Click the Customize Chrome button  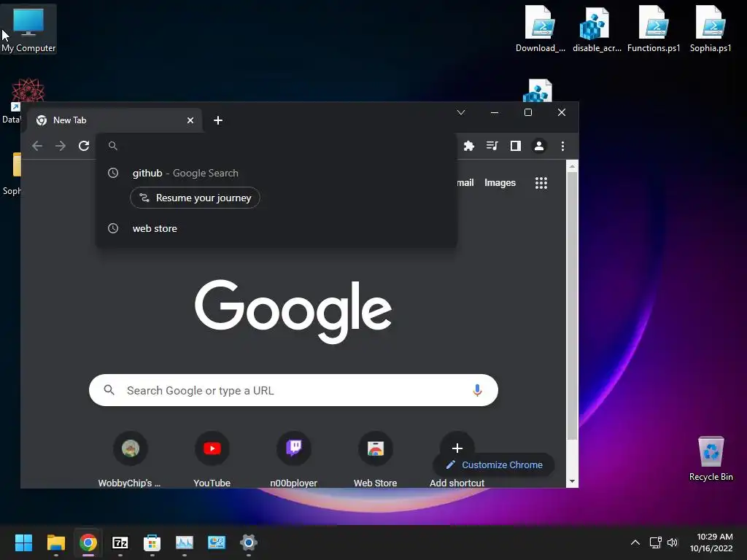point(494,464)
